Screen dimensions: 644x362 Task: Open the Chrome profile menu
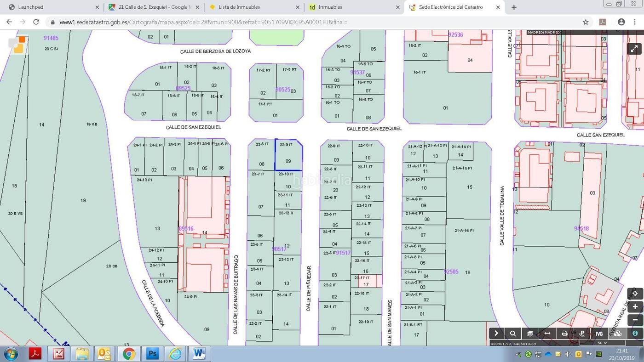[621, 22]
